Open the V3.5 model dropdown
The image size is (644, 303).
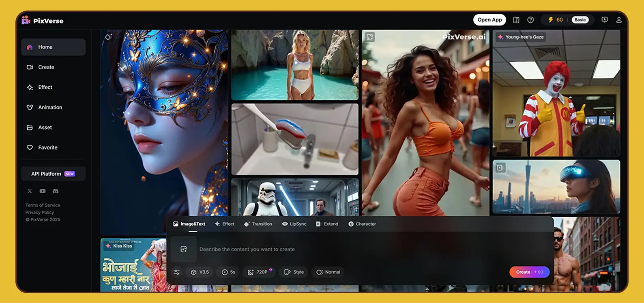(200, 272)
